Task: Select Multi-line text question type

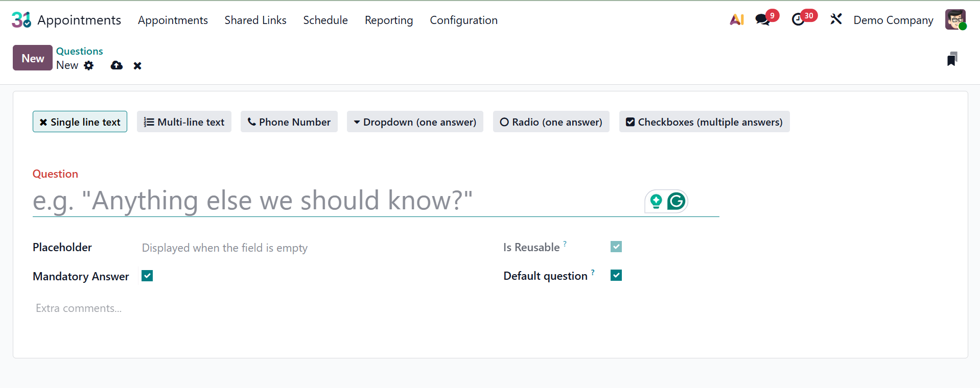Action: 184,122
